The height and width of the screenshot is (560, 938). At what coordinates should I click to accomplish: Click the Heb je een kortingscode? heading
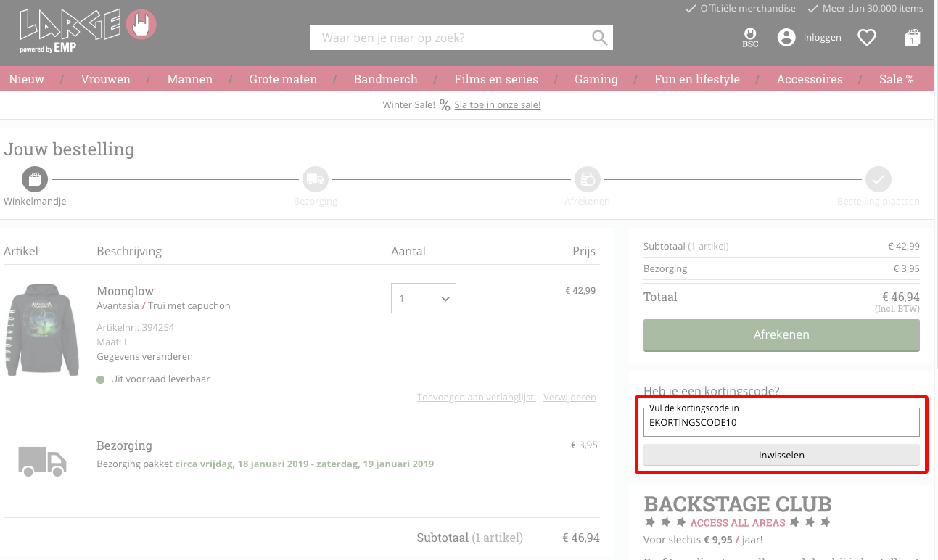point(712,391)
